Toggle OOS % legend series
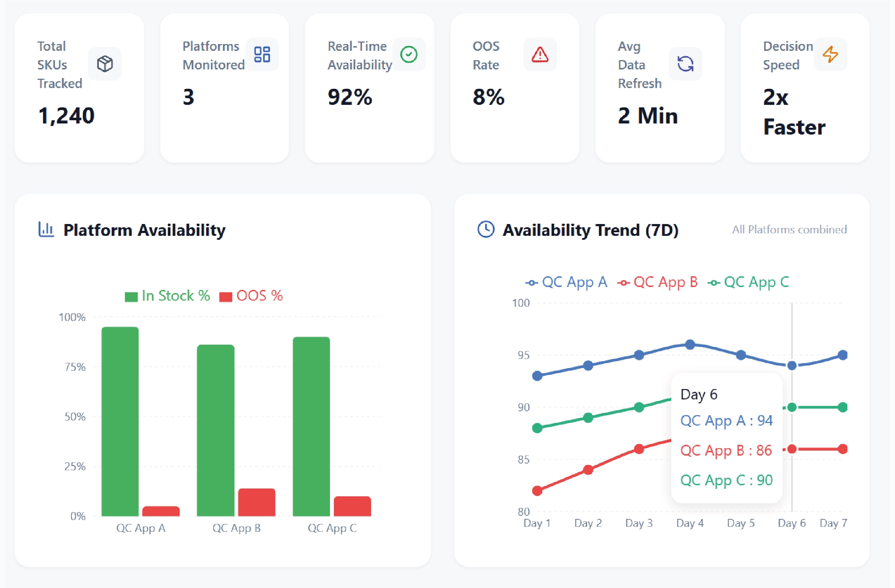The width and height of the screenshot is (895, 588). 251,296
